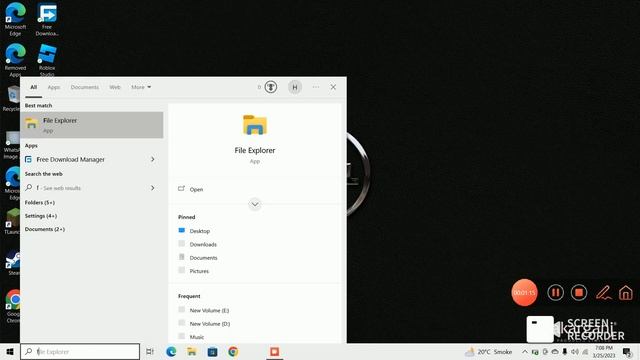Open the search panel options ellipsis

[316, 87]
